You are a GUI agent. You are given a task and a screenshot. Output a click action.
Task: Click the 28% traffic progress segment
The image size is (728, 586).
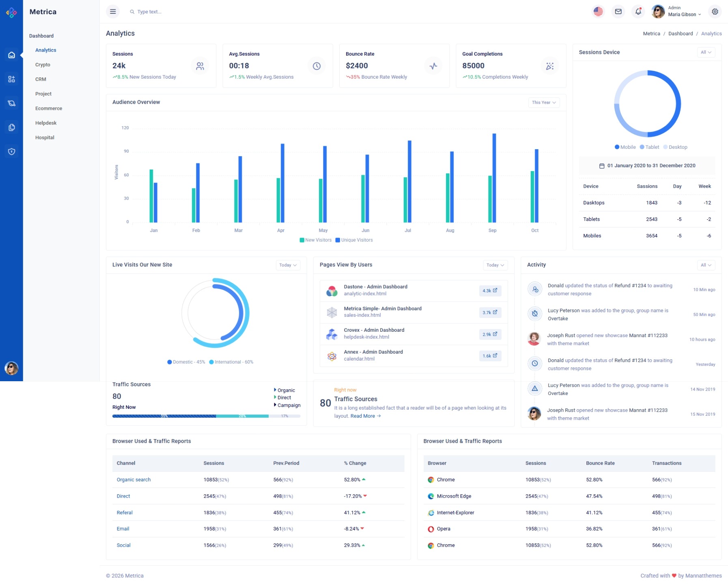tap(242, 416)
